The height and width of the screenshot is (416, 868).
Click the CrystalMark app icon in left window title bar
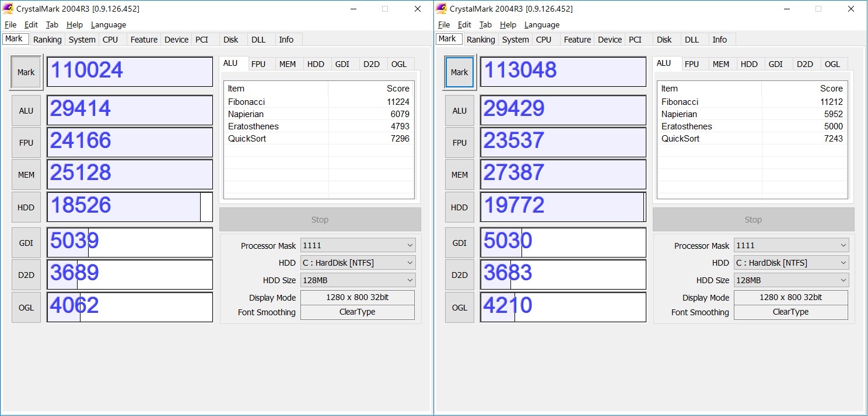pyautogui.click(x=9, y=9)
